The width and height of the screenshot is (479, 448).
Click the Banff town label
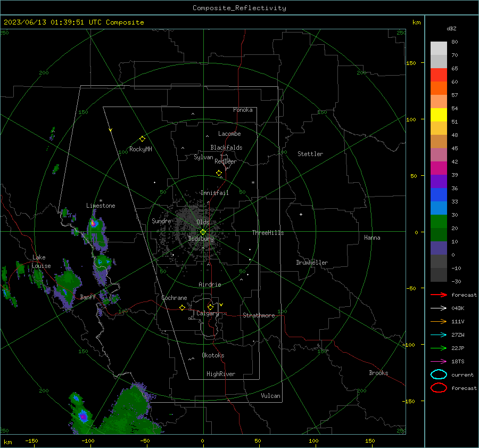pyautogui.click(x=88, y=297)
